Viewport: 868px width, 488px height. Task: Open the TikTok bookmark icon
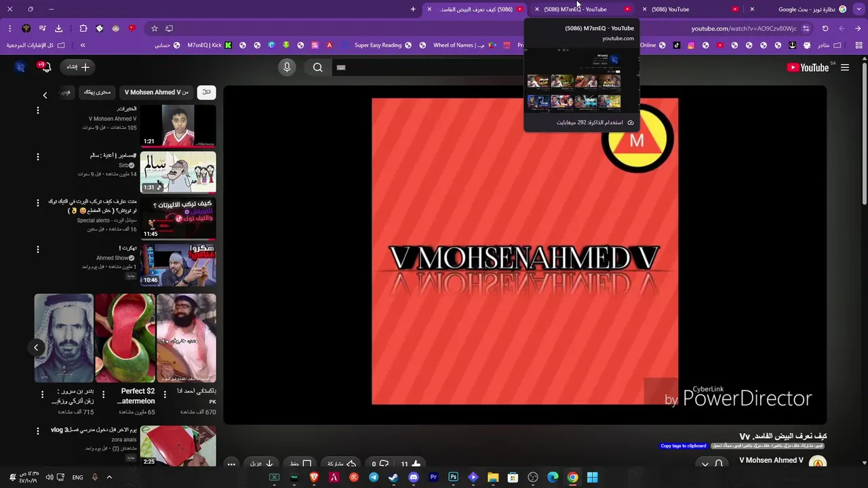tap(676, 45)
